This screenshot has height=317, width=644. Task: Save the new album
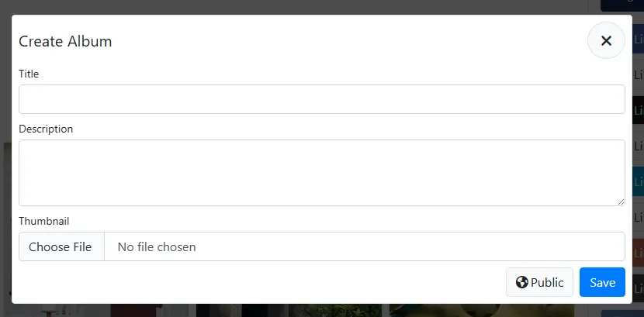pyautogui.click(x=602, y=282)
